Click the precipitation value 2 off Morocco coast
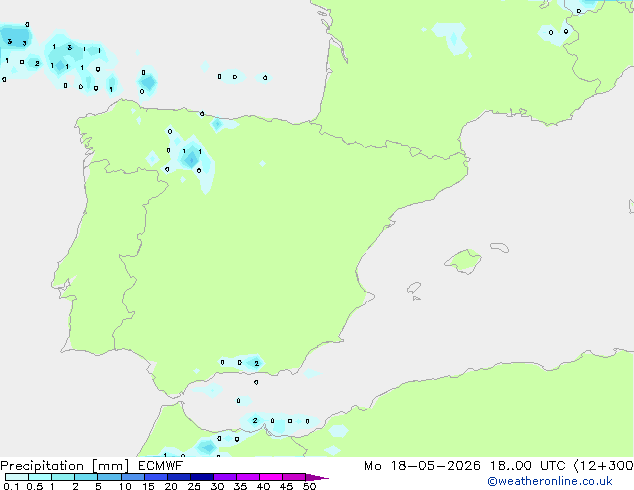 pyautogui.click(x=255, y=420)
